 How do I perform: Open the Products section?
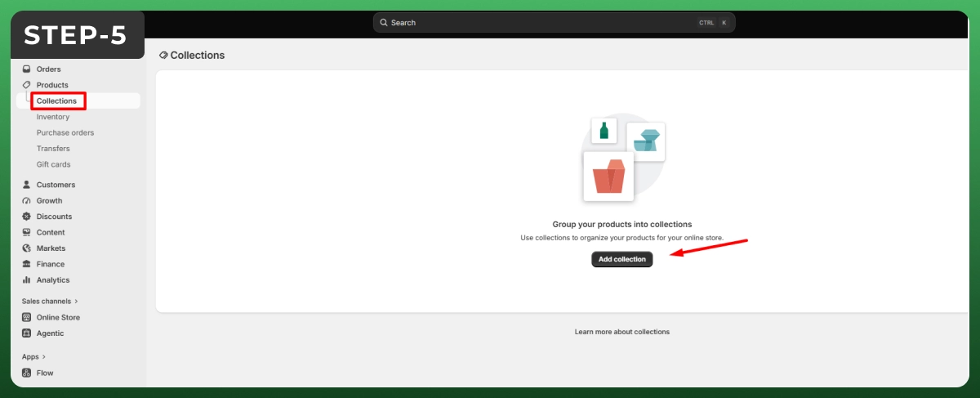[52, 85]
